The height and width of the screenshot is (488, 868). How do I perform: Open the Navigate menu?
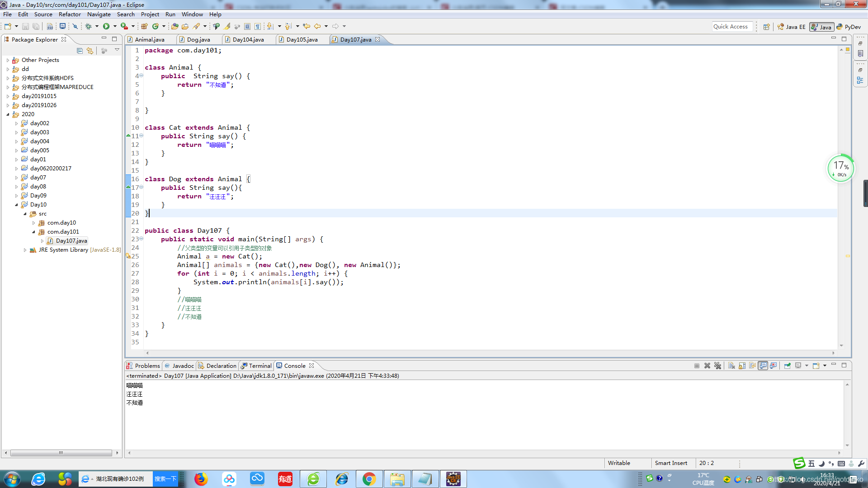[x=99, y=14]
